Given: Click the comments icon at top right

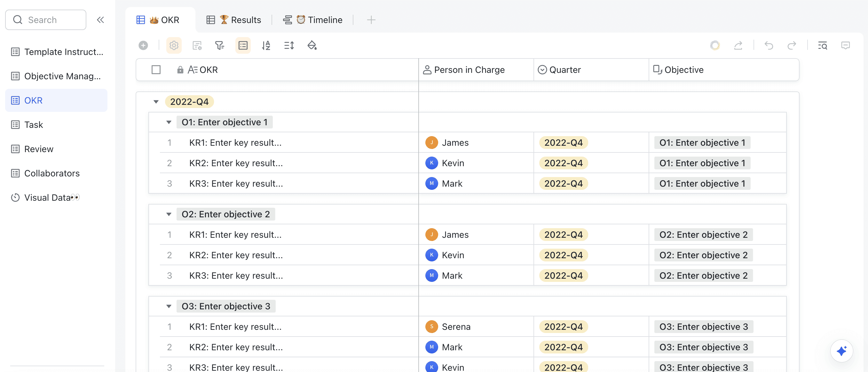Looking at the screenshot, I should tap(845, 45).
